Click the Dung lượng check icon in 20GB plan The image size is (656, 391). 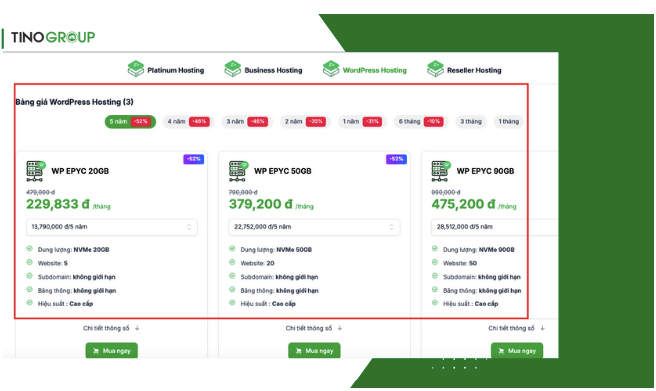click(29, 249)
